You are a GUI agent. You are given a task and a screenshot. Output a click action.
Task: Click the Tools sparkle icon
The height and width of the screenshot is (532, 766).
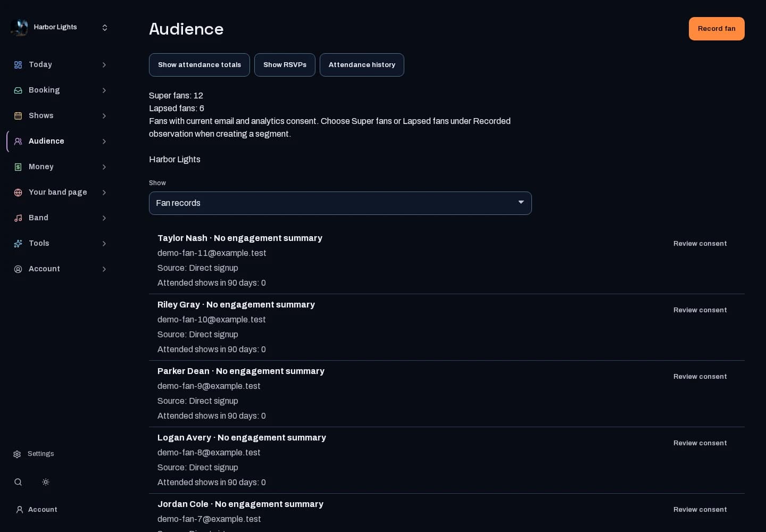[18, 244]
